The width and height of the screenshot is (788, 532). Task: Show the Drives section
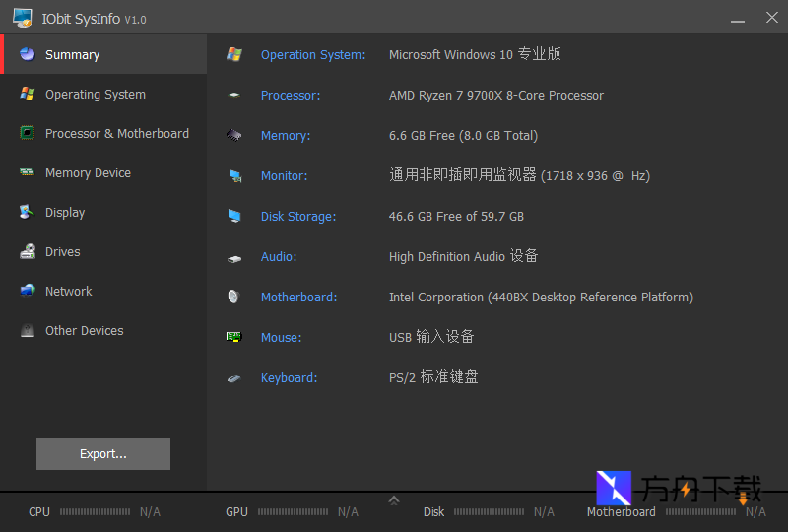tap(105, 251)
